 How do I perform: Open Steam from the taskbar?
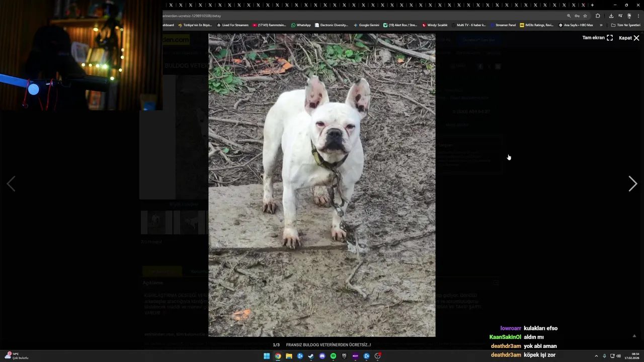311,356
